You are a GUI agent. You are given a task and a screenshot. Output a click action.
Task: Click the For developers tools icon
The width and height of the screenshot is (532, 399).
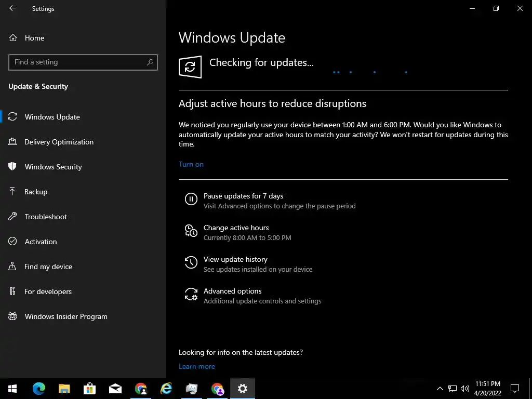(x=12, y=291)
